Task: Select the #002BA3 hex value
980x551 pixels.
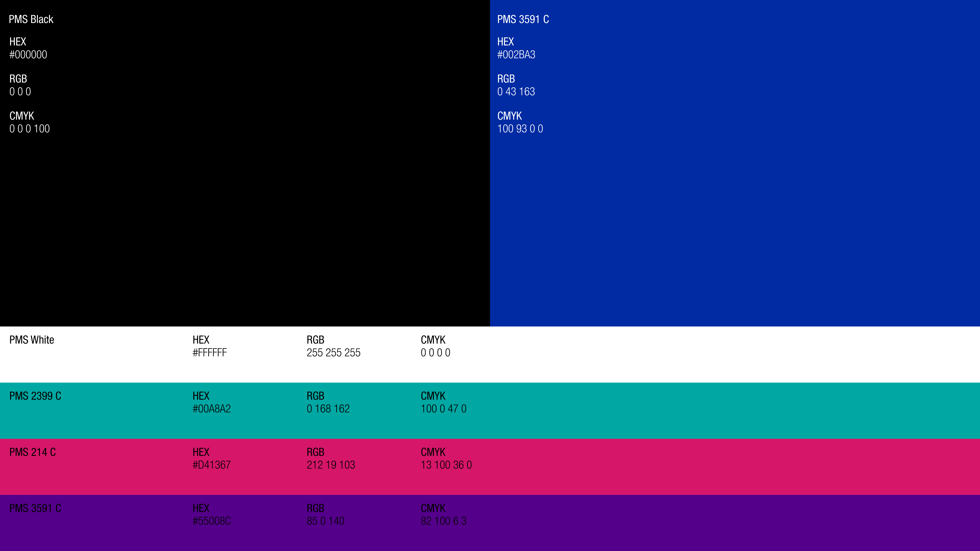Action: [516, 55]
